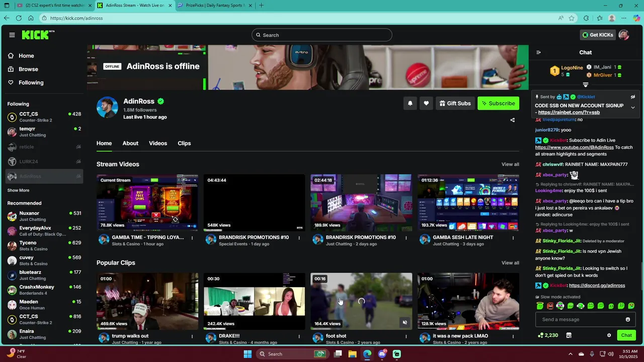The height and width of the screenshot is (362, 644).
Task: Click the browser refresh button
Action: 19,18
